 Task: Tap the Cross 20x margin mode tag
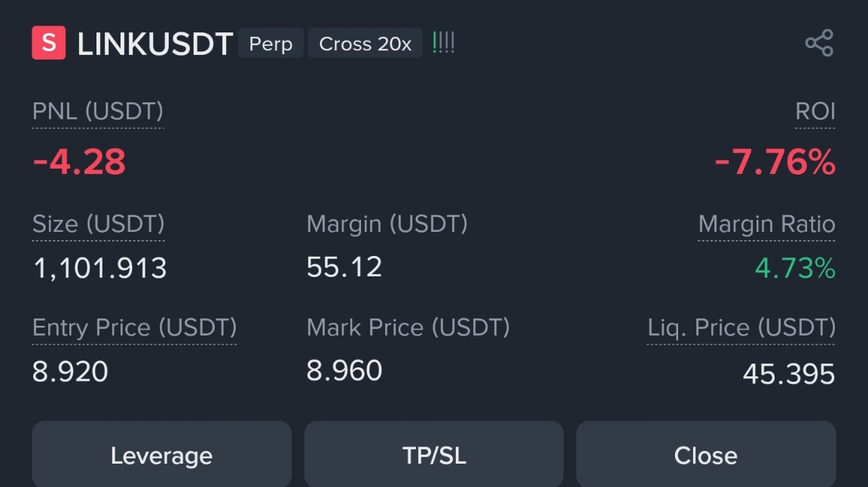[x=365, y=43]
